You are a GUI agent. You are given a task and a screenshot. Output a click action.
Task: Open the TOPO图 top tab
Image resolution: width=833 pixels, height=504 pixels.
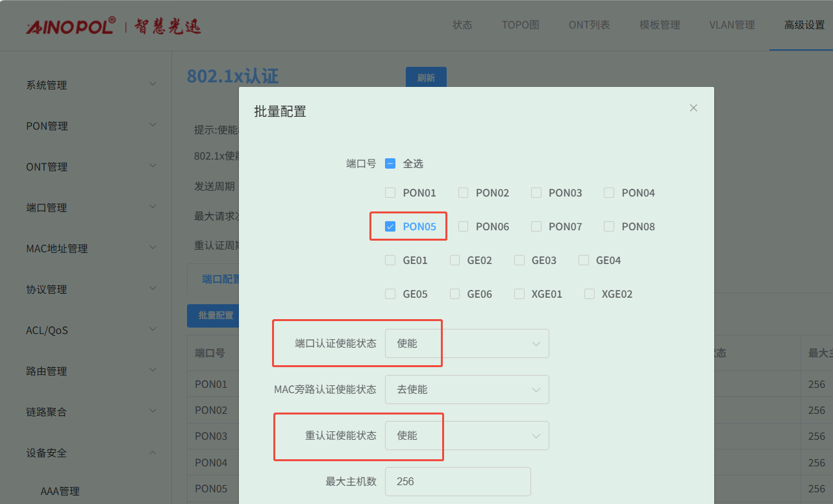520,25
